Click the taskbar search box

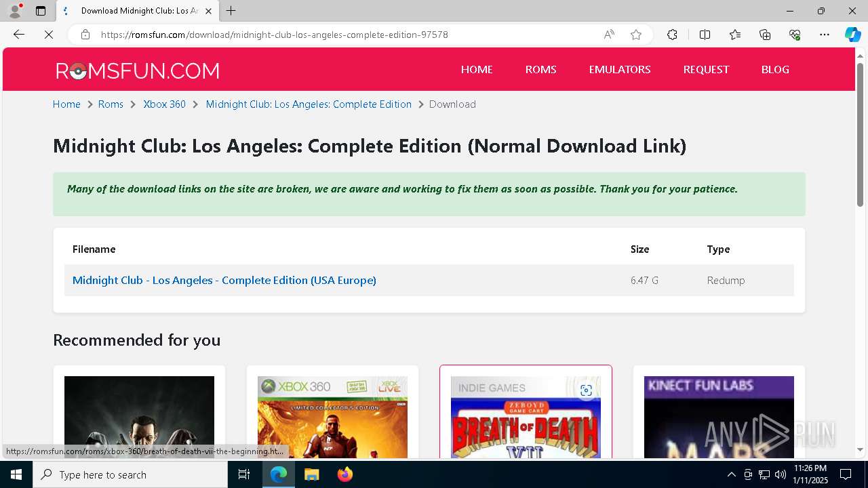pyautogui.click(x=130, y=474)
